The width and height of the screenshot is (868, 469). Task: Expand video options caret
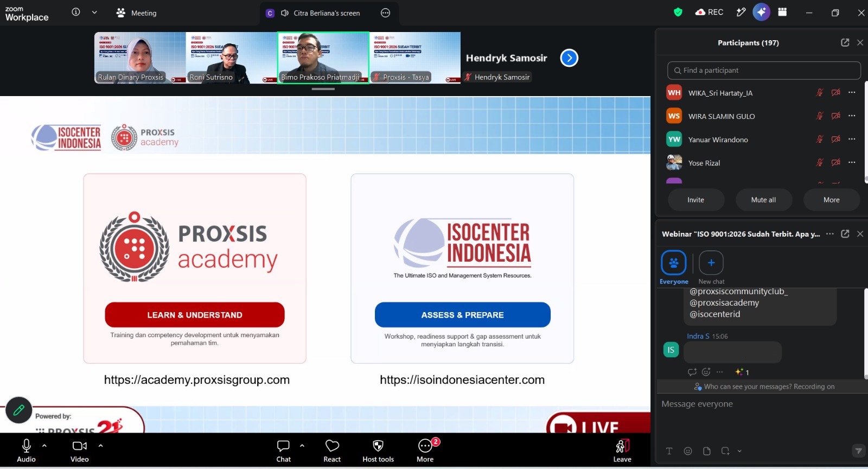point(100,446)
